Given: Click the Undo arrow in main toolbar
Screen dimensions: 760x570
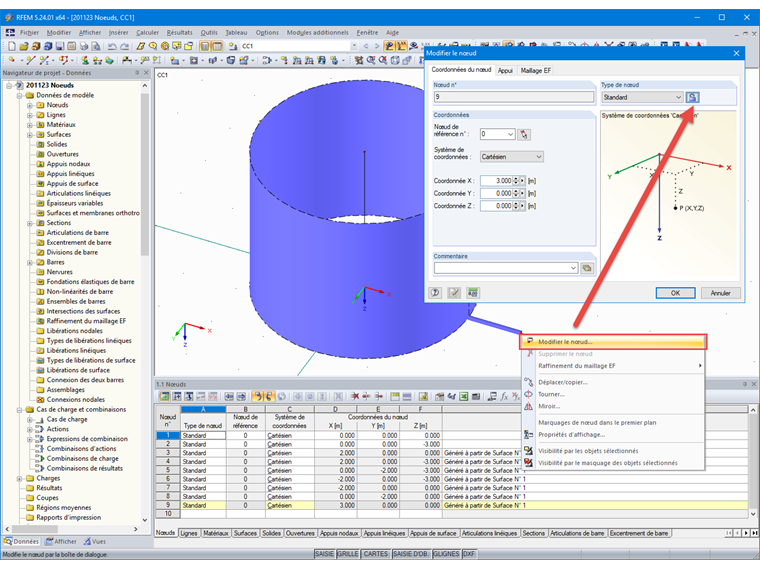Looking at the screenshot, I should [112, 46].
